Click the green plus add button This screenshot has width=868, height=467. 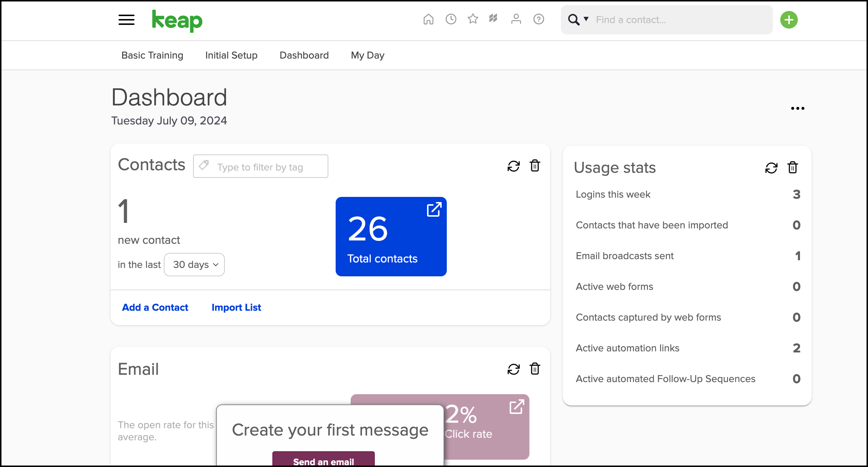pos(789,20)
